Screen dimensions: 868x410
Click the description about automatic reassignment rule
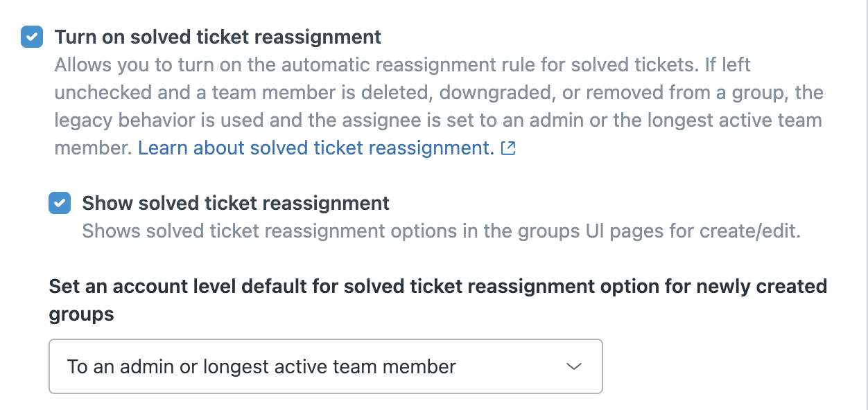(x=438, y=107)
